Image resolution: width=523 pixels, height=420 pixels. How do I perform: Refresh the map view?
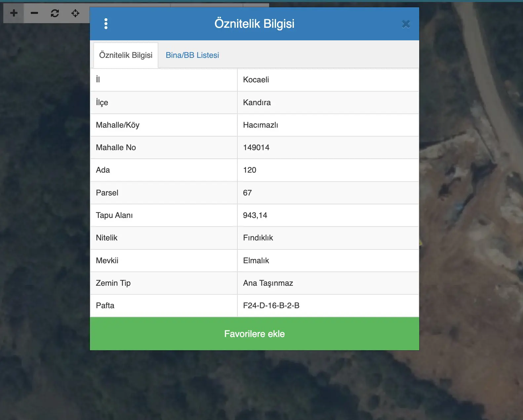pyautogui.click(x=55, y=13)
